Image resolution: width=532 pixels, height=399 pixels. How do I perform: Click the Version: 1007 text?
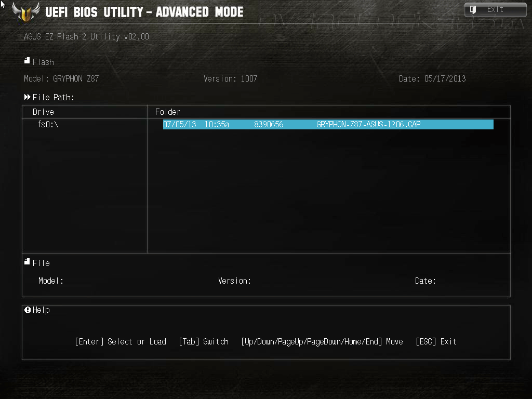(230, 79)
